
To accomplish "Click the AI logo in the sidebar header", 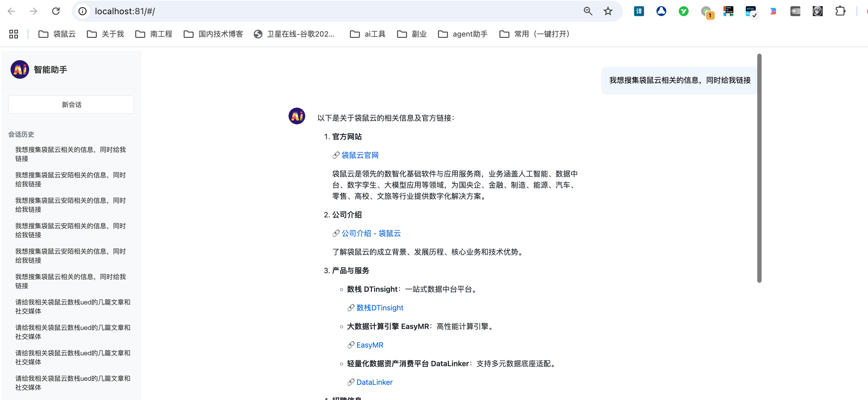I will point(20,70).
